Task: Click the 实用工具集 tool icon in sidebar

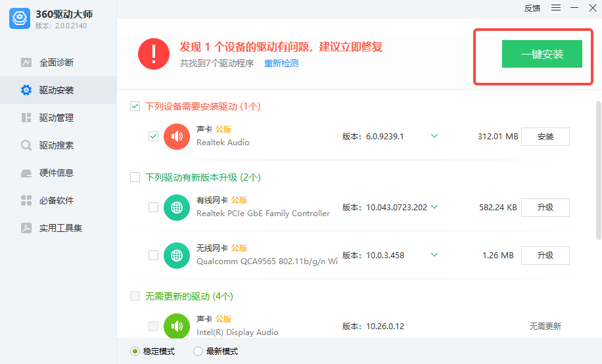Action: [26, 228]
